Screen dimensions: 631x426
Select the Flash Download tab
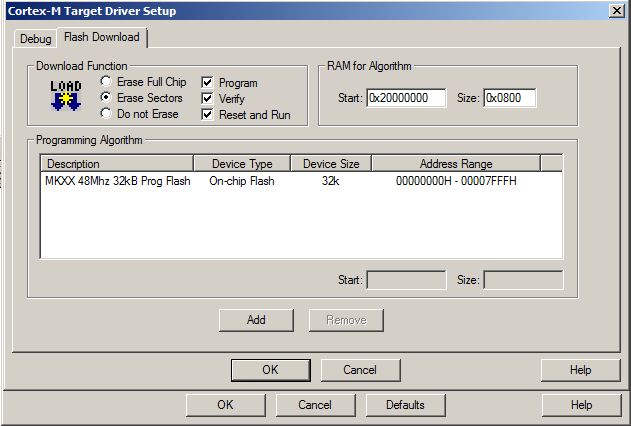(x=102, y=37)
